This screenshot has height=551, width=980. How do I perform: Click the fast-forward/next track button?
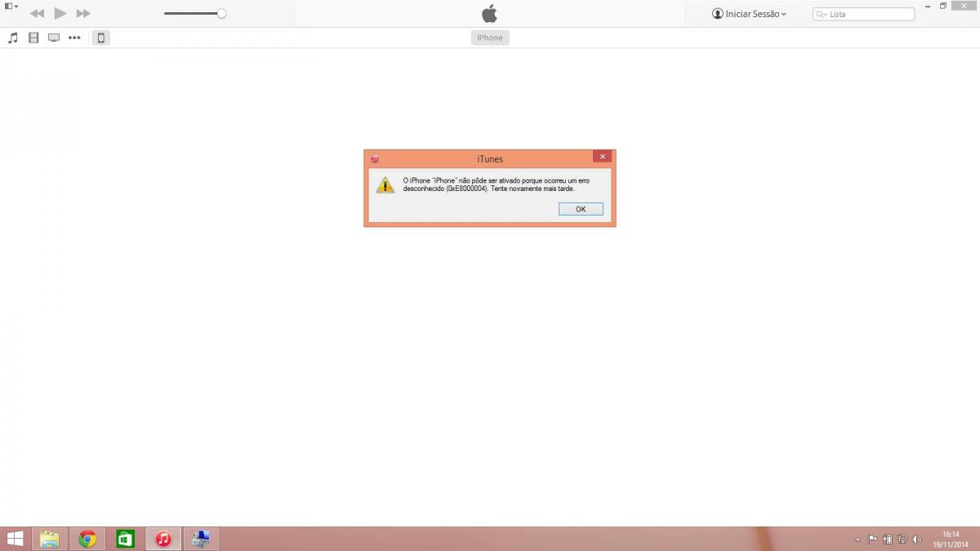[x=83, y=14]
